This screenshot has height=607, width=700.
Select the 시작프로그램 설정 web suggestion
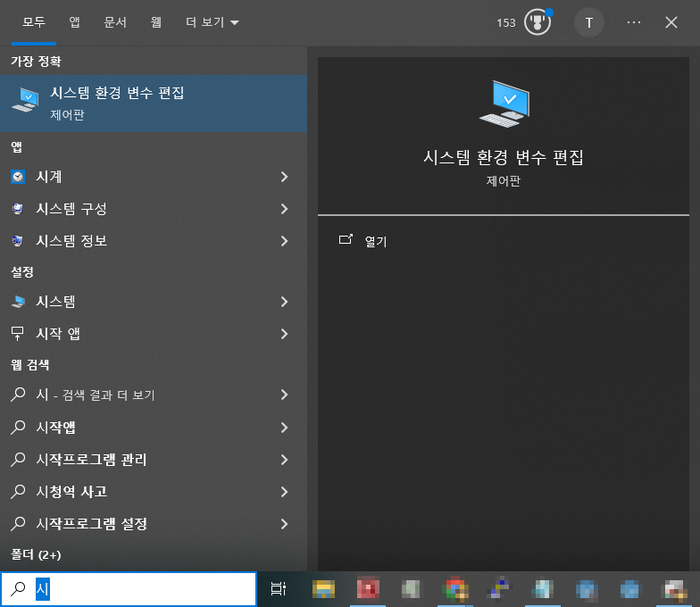[x=154, y=524]
